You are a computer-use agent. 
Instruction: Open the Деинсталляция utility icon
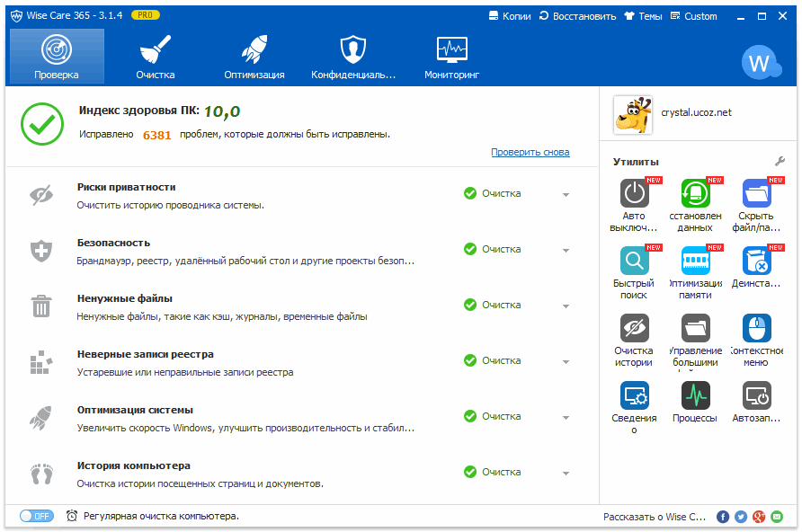coord(756,262)
